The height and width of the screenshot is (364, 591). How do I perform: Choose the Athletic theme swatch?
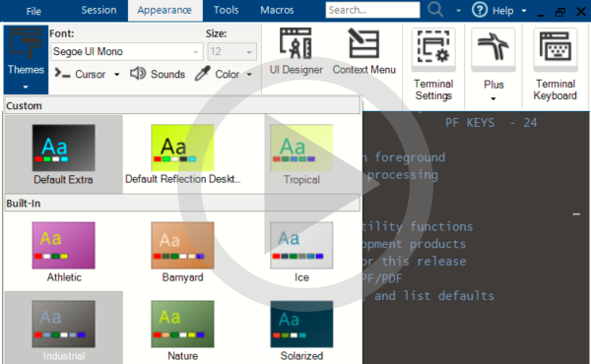point(64,245)
